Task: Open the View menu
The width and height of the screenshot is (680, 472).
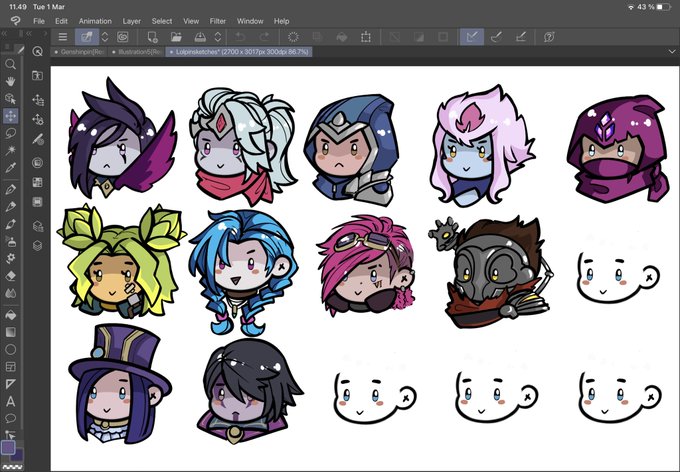Action: (x=191, y=21)
